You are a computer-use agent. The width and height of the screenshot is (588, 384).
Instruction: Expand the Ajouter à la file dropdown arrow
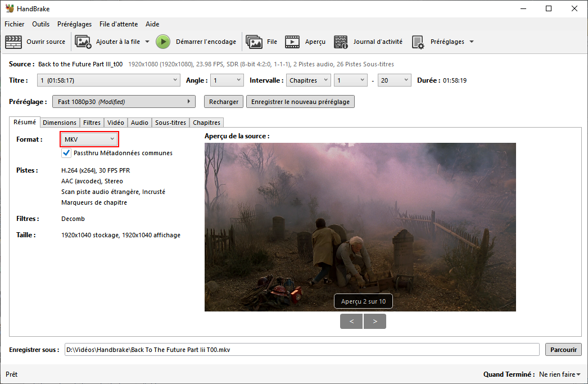147,42
